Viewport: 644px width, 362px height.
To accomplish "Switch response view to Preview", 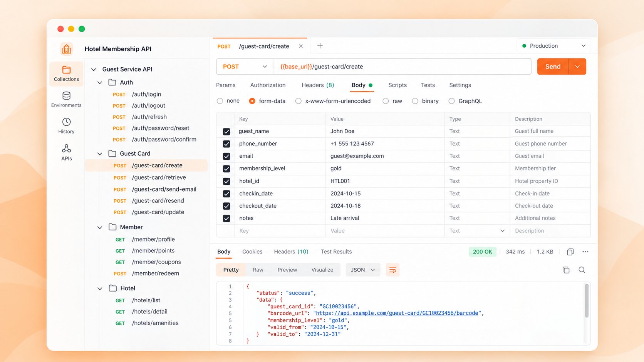I will (x=287, y=270).
